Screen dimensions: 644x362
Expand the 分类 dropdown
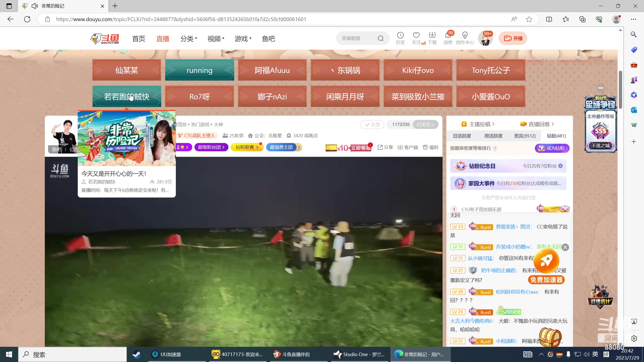click(x=189, y=38)
